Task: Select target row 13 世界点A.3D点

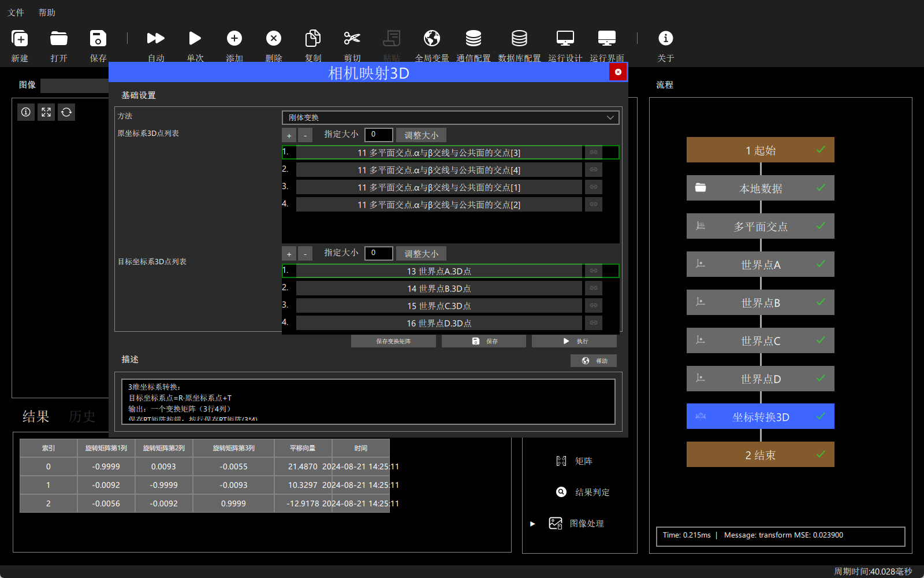Action: [439, 271]
